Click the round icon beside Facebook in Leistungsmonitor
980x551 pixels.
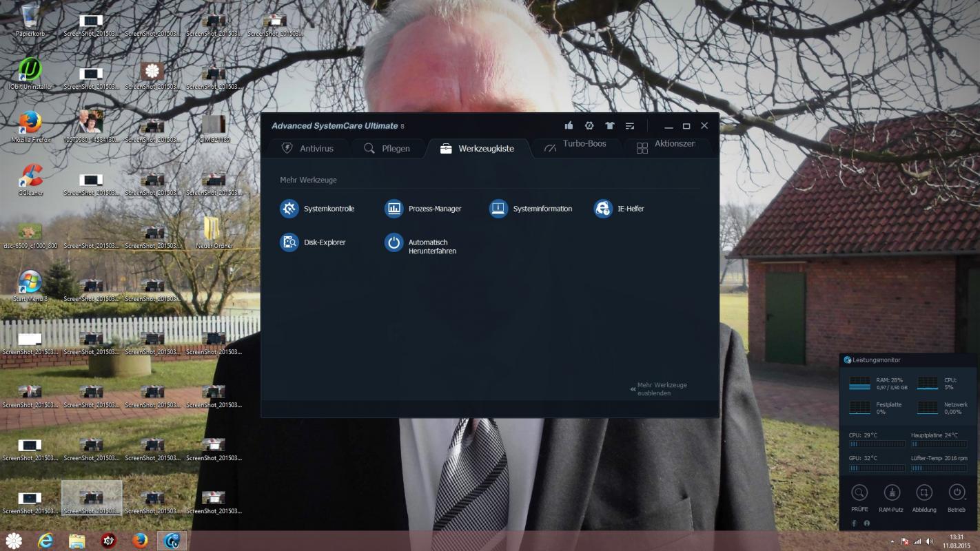pyautogui.click(x=867, y=523)
